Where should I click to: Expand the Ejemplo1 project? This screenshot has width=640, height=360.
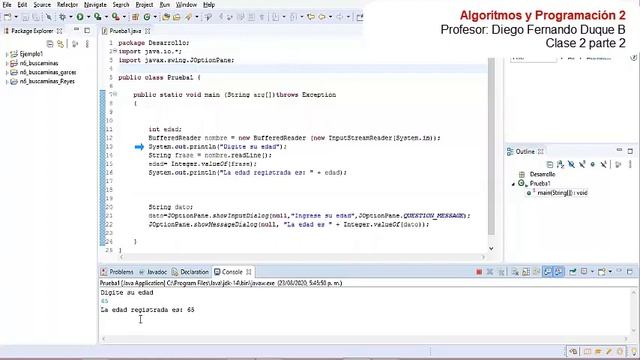pyautogui.click(x=7, y=54)
